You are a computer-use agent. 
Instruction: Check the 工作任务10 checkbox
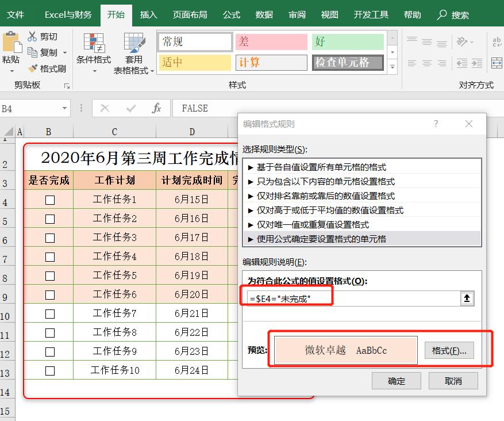49,370
